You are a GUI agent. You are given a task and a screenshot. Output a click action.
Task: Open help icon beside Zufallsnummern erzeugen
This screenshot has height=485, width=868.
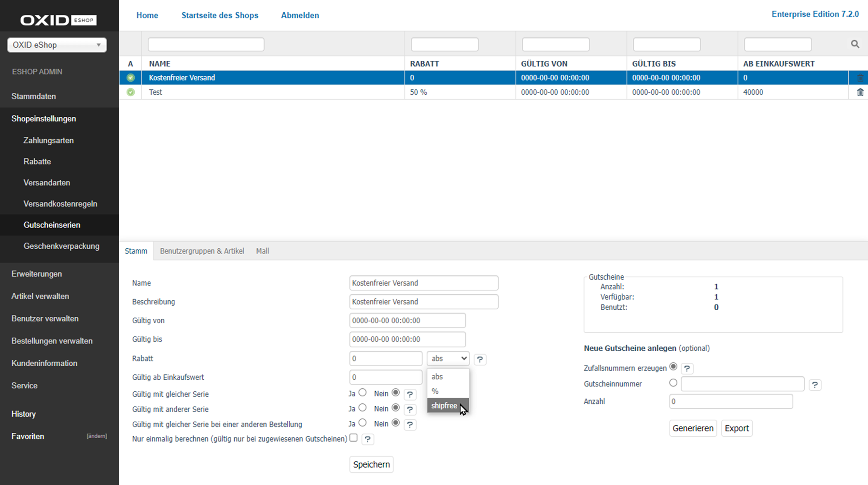(x=687, y=369)
